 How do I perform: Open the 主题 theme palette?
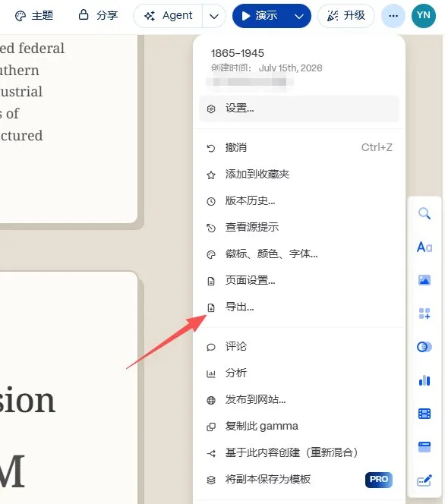34,15
